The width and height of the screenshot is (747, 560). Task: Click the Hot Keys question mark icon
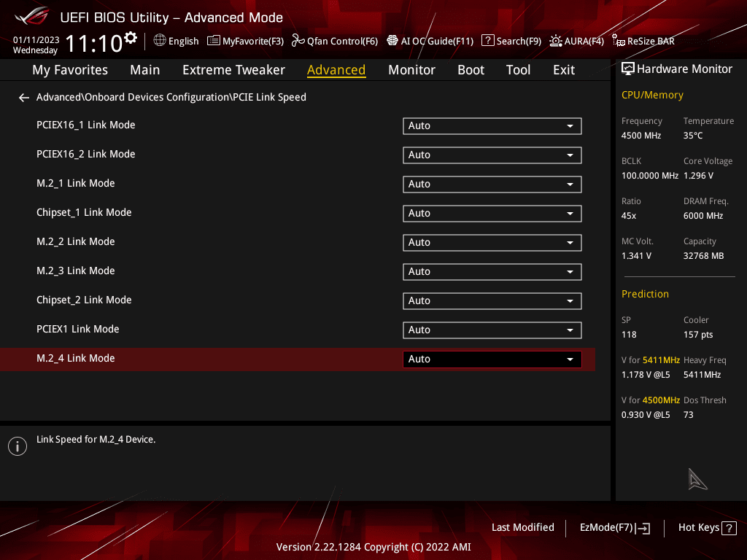click(x=729, y=528)
